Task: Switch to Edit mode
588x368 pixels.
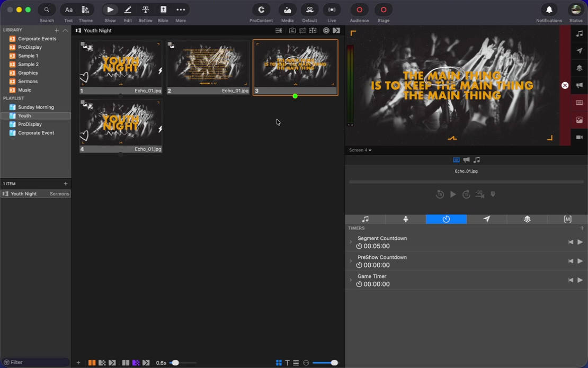Action: pyautogui.click(x=128, y=10)
